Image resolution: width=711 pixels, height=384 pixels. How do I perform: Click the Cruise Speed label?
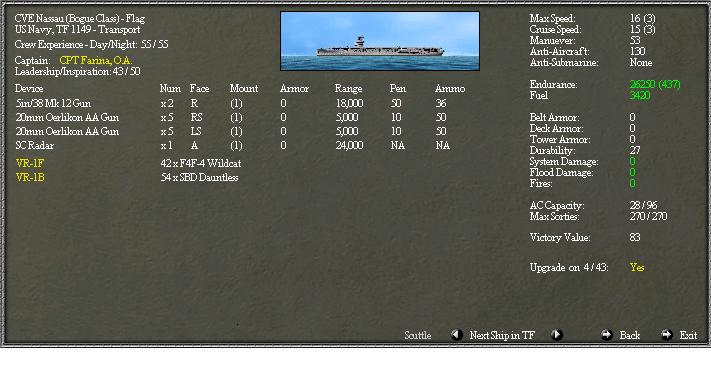(x=555, y=29)
